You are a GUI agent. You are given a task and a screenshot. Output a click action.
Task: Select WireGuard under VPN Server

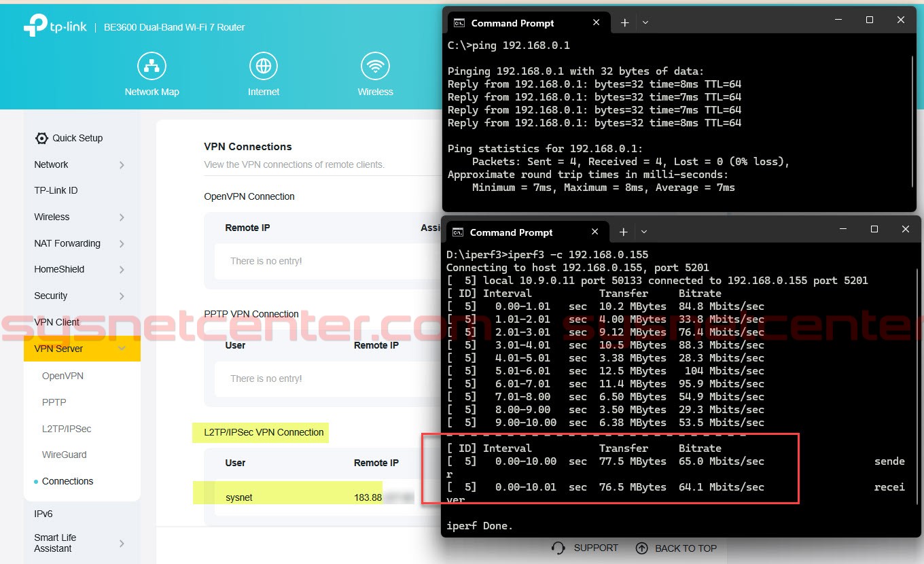(x=65, y=455)
